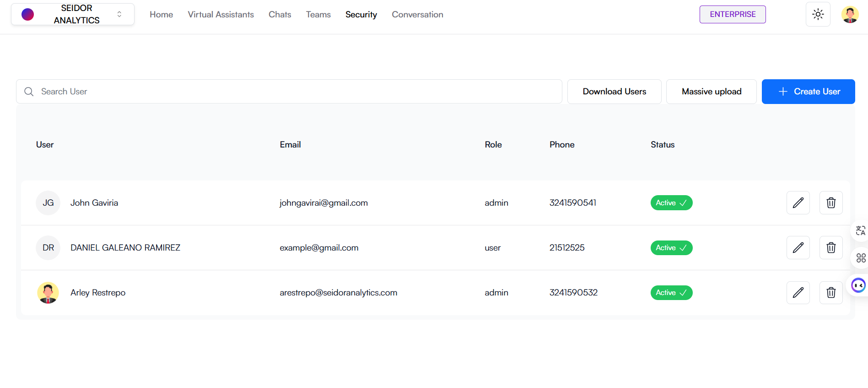The image size is (868, 388).
Task: Toggle Active status badge for John Gaviria
Action: 671,202
